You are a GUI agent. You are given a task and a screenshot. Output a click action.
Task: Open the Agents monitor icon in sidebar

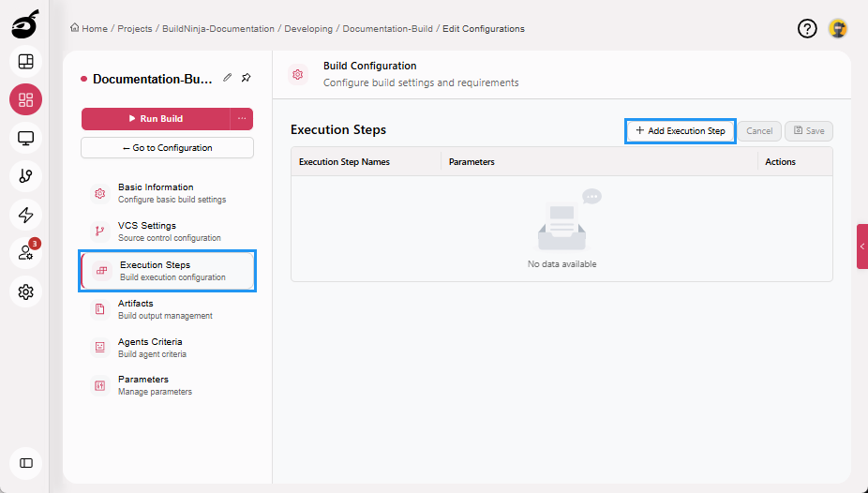[25, 138]
